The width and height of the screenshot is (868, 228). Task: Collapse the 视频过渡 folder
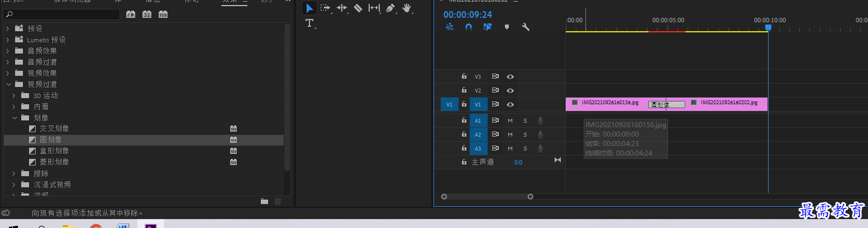8,84
